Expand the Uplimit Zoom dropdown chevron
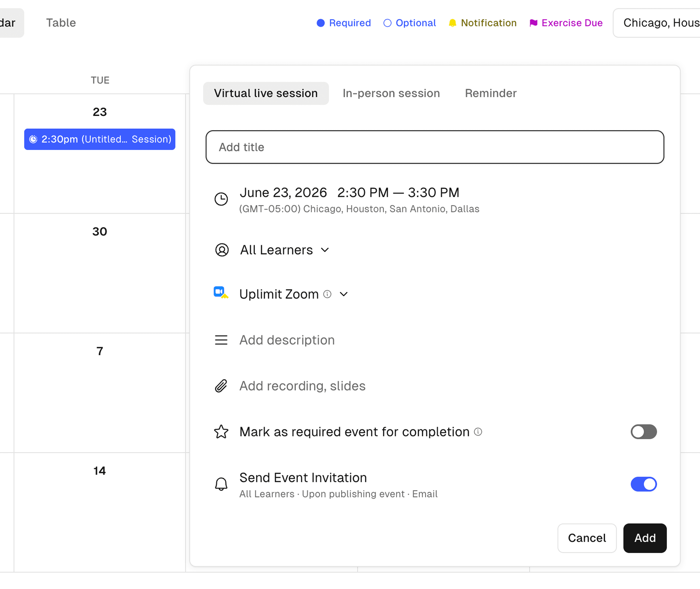 [x=344, y=294]
